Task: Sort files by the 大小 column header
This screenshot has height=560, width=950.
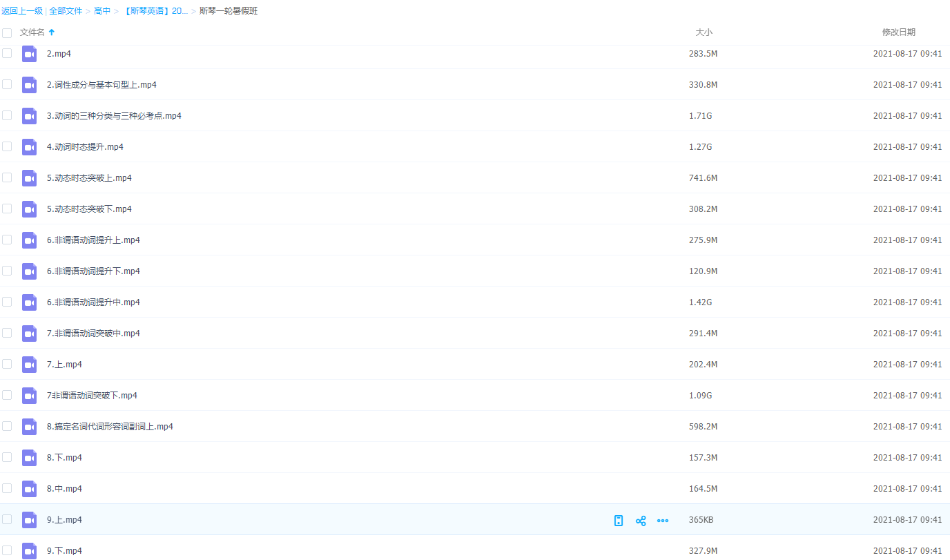Action: (704, 32)
